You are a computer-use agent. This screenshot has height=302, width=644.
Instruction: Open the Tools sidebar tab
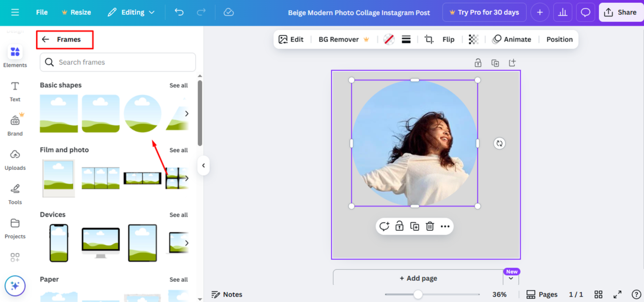15,194
